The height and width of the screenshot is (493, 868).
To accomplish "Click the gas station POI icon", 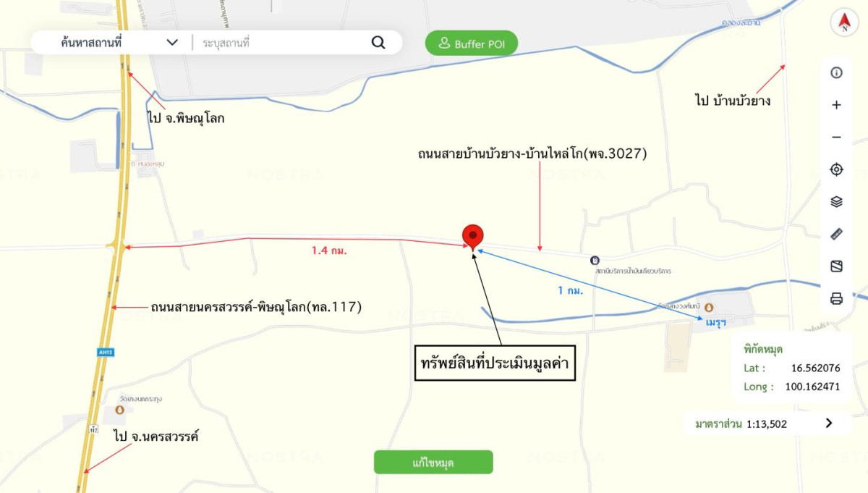I will [x=595, y=260].
